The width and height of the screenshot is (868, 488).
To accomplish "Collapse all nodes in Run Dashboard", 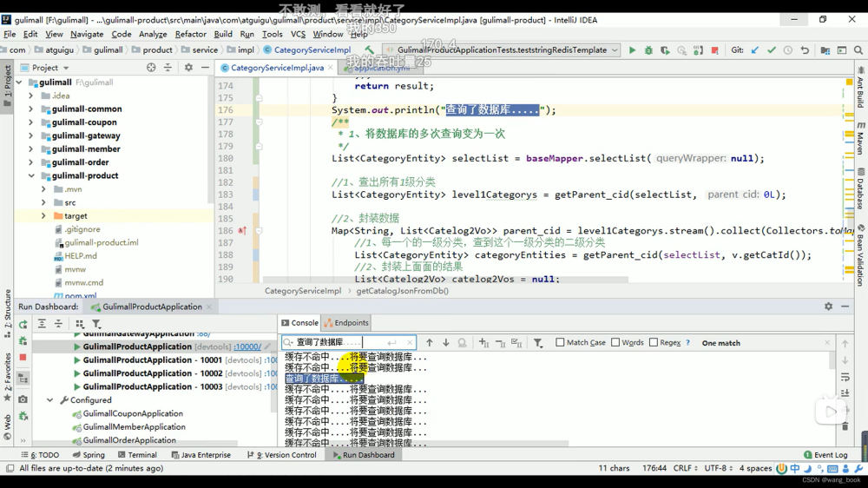I will (x=58, y=324).
